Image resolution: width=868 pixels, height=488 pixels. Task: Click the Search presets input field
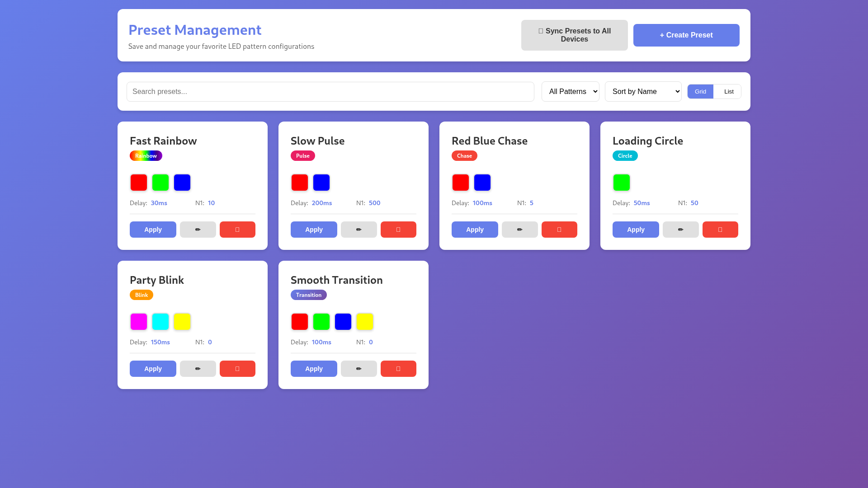pos(330,91)
